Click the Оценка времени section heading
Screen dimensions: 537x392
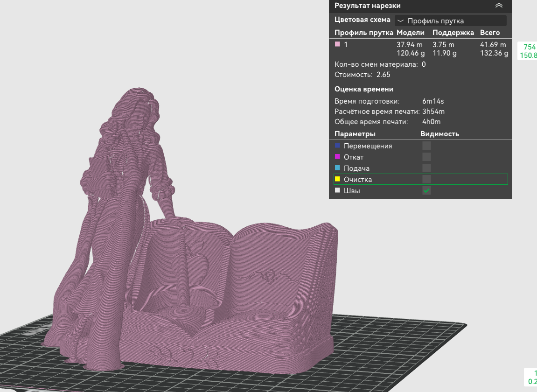364,89
